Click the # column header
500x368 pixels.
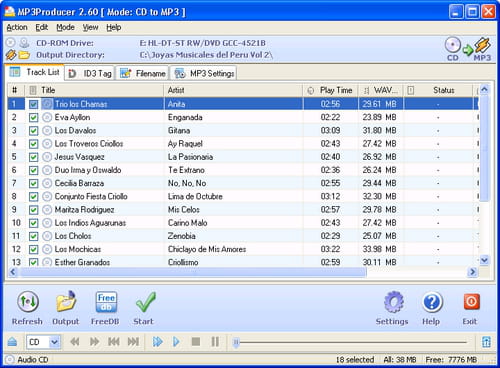[16, 90]
